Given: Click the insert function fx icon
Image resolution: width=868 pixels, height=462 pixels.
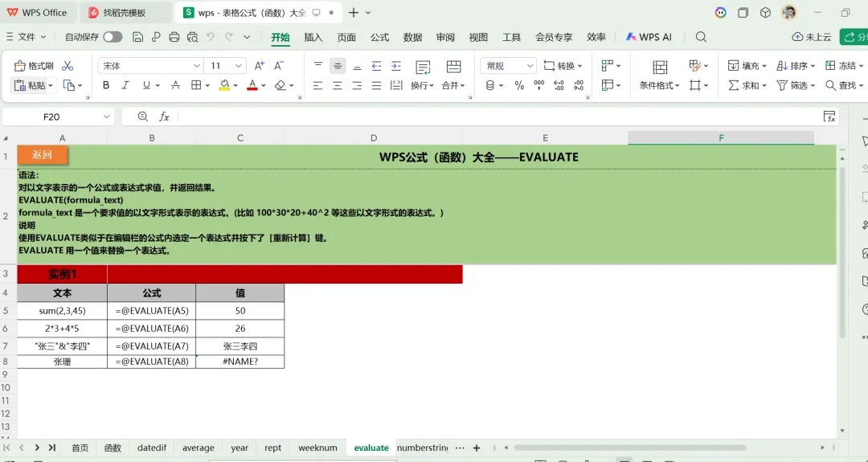Looking at the screenshot, I should [x=165, y=117].
